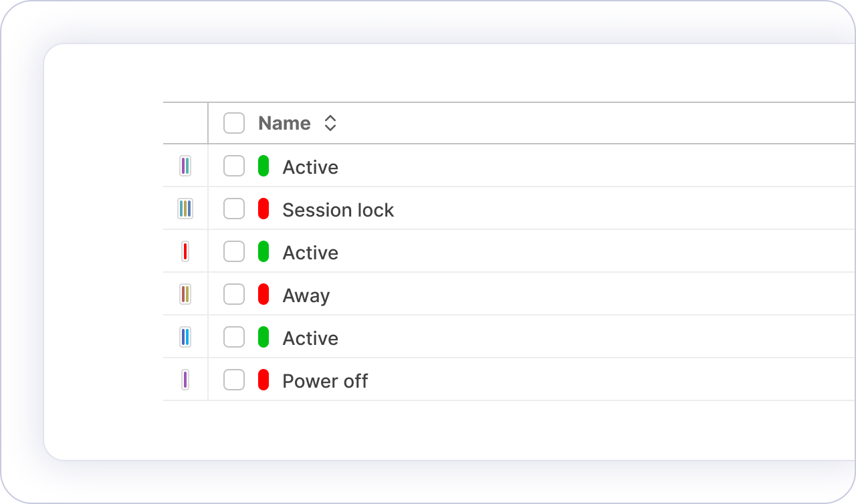Image resolution: width=856 pixels, height=504 pixels.
Task: Open the Away entry
Action: [x=306, y=295]
